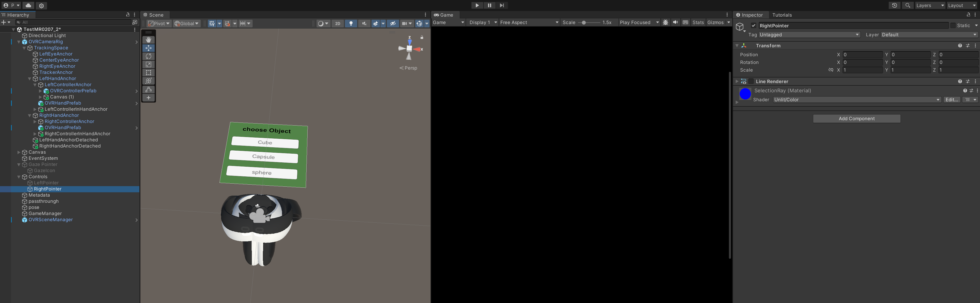
Task: Toggle scene audio mute icon
Action: coord(364,24)
